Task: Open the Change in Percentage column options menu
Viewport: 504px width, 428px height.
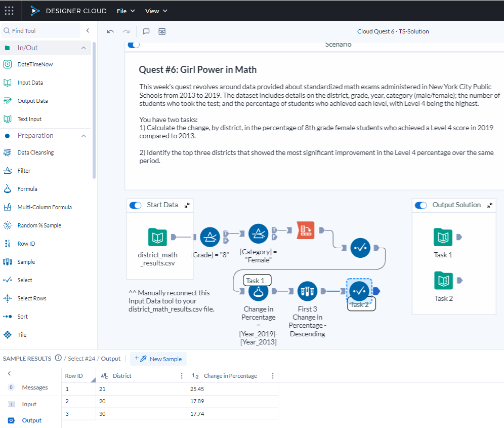Action: tap(272, 376)
